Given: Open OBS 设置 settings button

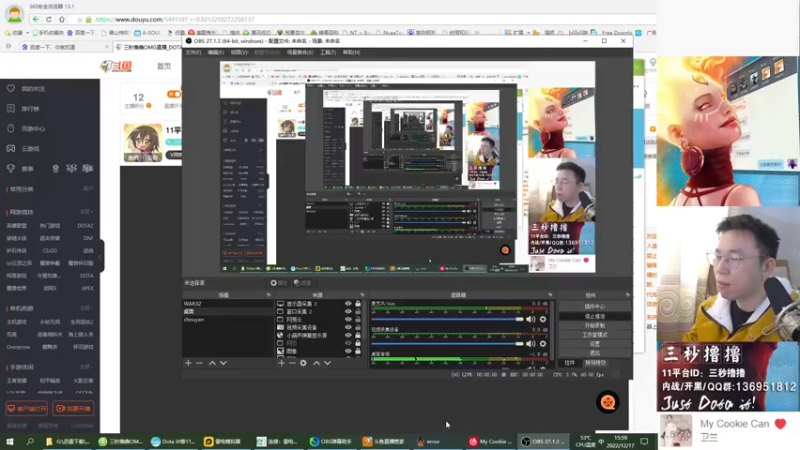Looking at the screenshot, I should coord(594,344).
